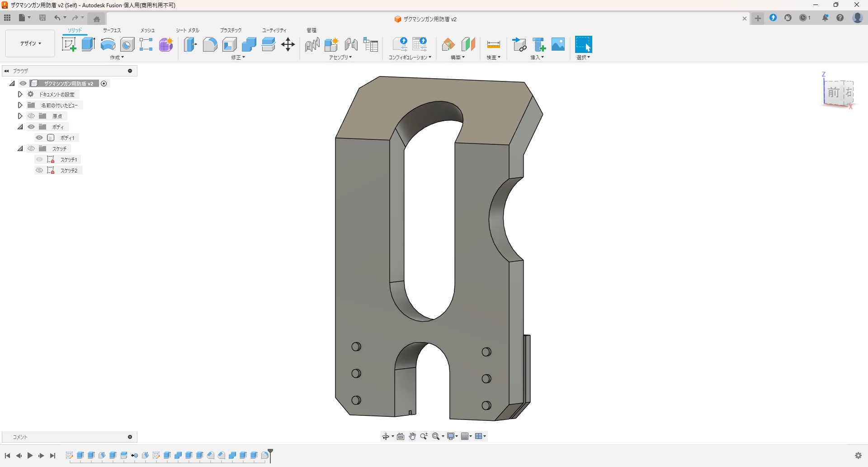Click the Create Sketch tool icon

point(69,44)
